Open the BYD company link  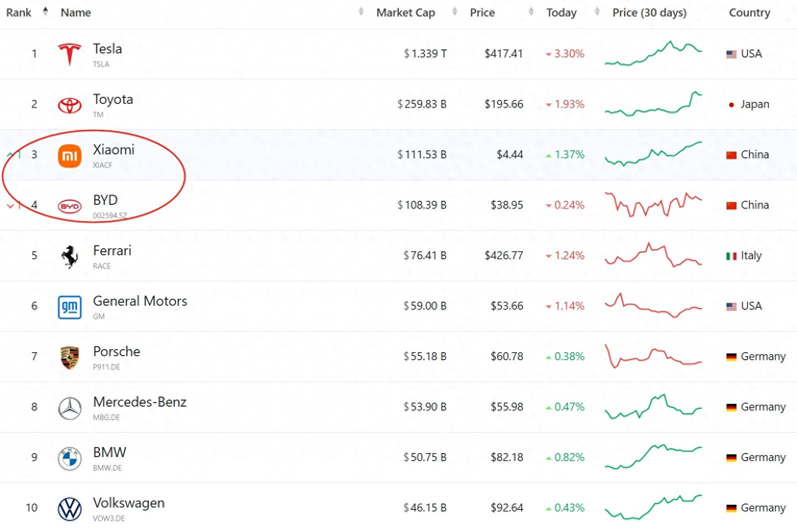click(105, 200)
